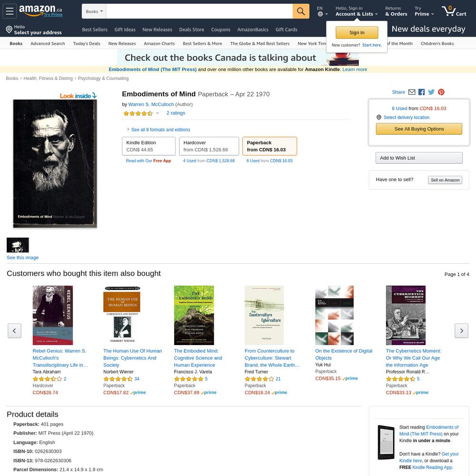Select the Kindle Edition format
Image resolution: width=476 pixels, height=476 pixels.
point(149,146)
